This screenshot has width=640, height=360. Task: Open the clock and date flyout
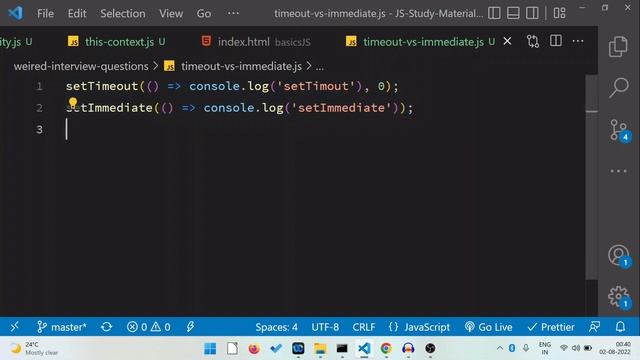click(615, 348)
